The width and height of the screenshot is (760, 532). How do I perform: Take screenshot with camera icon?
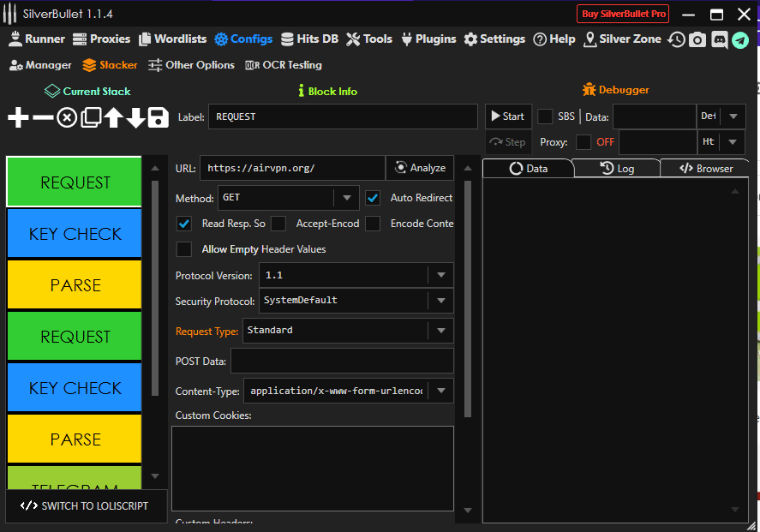tap(697, 39)
